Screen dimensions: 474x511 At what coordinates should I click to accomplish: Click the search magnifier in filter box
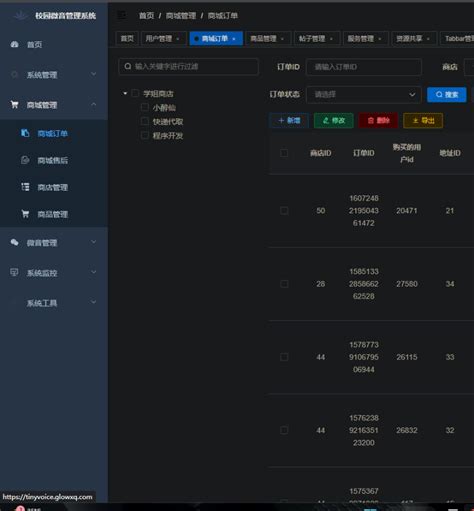tap(128, 66)
